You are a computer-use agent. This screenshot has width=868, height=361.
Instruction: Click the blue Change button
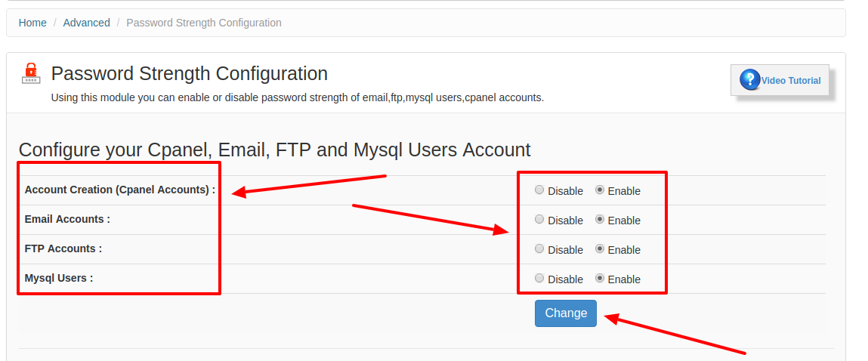(566, 313)
